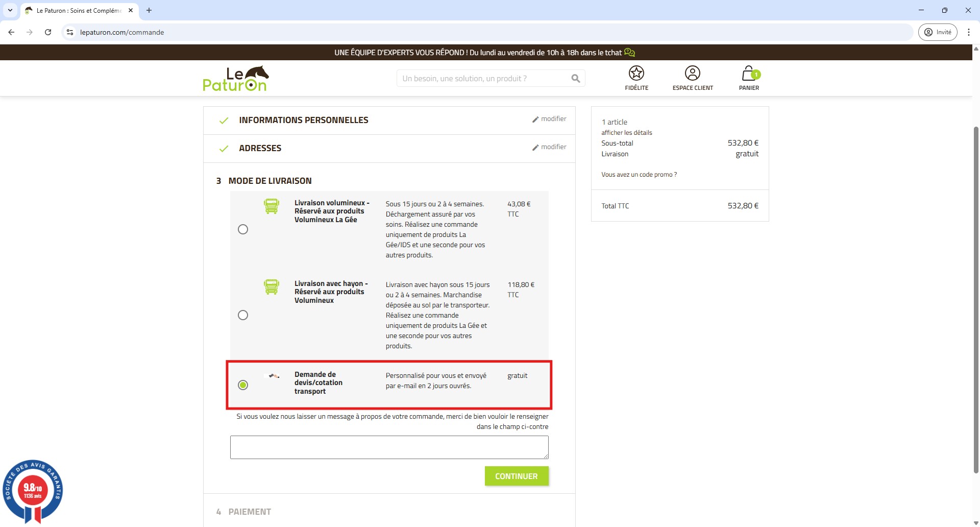Screen dimensions: 980x527
Task: Go back with browser back arrow
Action: [x=11, y=32]
